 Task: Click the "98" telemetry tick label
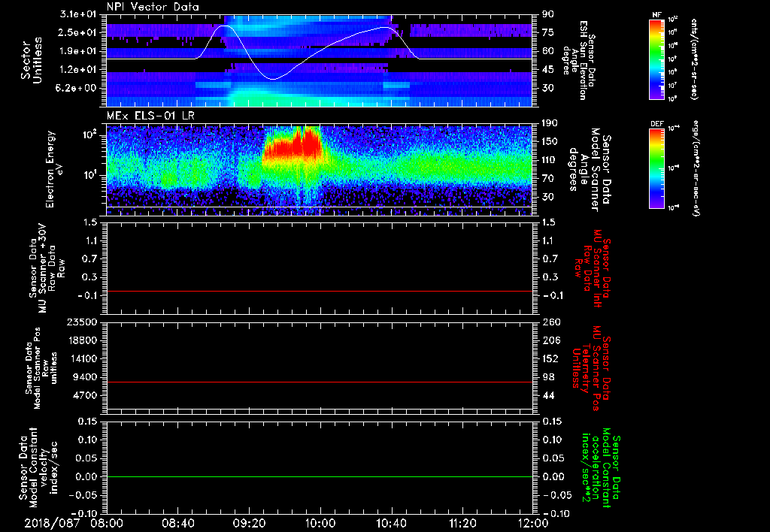coord(548,377)
